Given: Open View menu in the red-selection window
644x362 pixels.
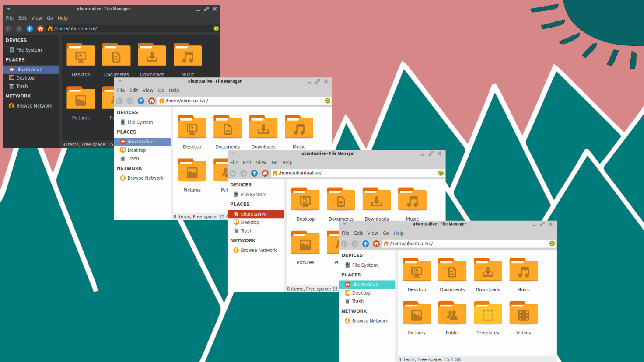Looking at the screenshot, I should (261, 163).
